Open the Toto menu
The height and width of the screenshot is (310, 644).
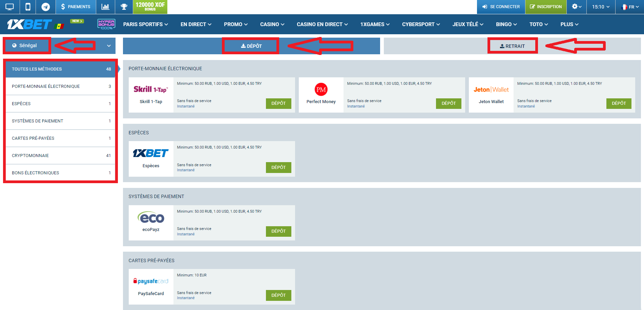539,24
